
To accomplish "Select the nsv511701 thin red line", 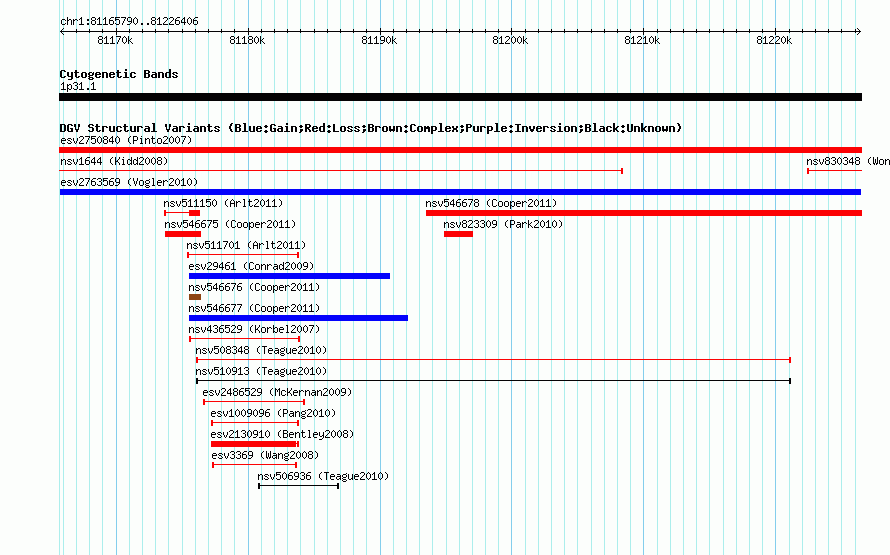I will (x=243, y=255).
